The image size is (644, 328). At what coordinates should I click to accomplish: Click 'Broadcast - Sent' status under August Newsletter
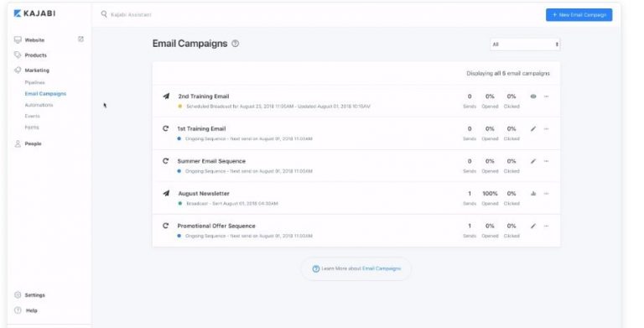point(232,204)
